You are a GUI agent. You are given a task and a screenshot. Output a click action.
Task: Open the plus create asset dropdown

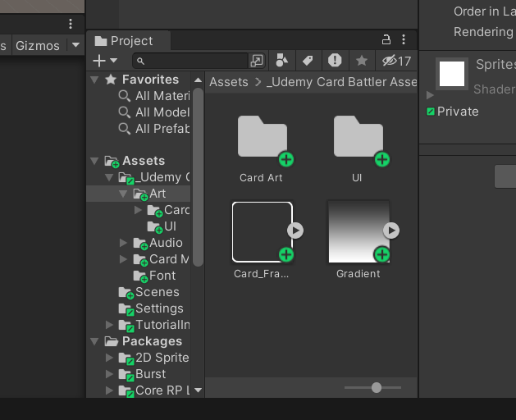click(105, 61)
